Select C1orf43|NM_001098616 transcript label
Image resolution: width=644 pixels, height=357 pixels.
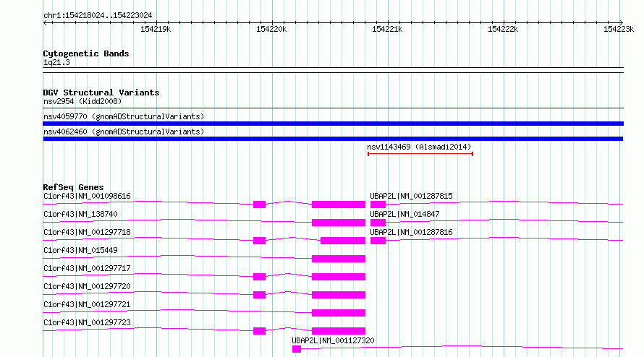pyautogui.click(x=87, y=196)
